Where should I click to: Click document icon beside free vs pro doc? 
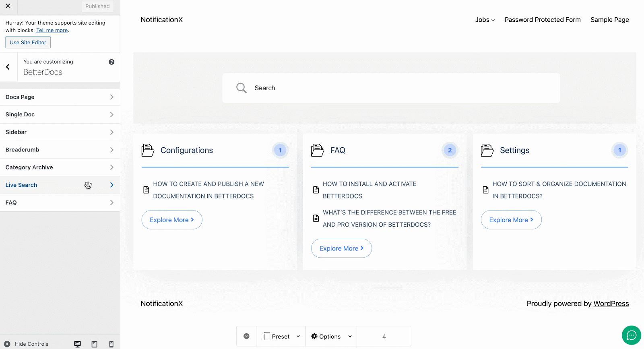pos(316,219)
